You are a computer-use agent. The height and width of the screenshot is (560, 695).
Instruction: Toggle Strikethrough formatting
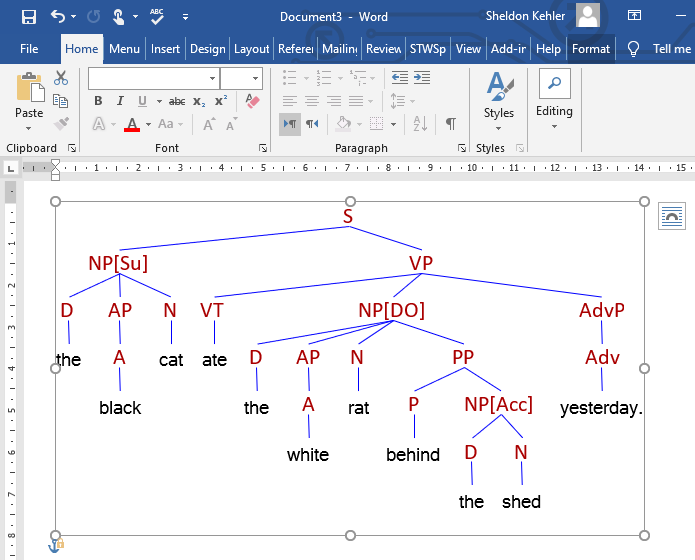(177, 102)
